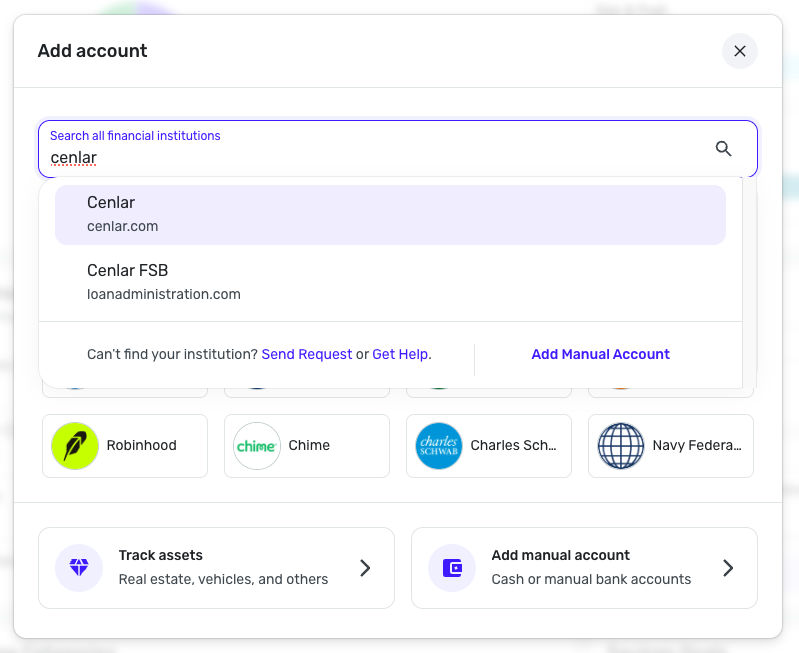Viewport: 799px width, 653px height.
Task: Click the Robinhood feather logo
Action: coord(76,446)
